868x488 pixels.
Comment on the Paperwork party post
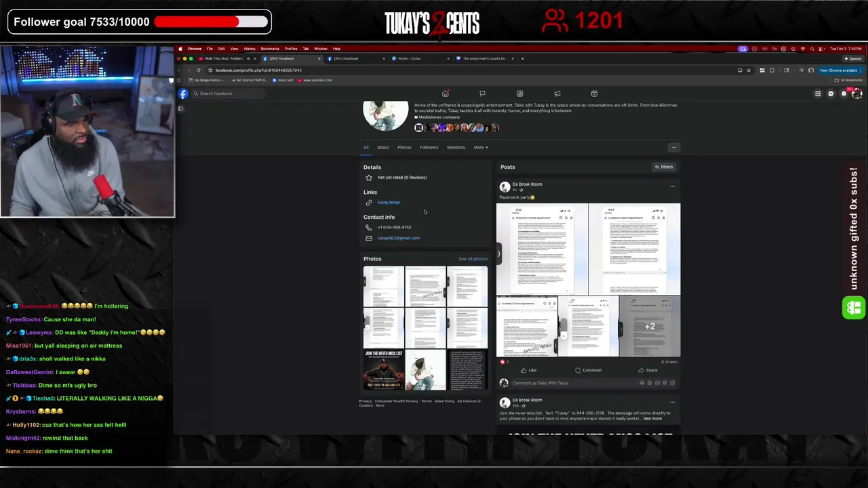[588, 371]
